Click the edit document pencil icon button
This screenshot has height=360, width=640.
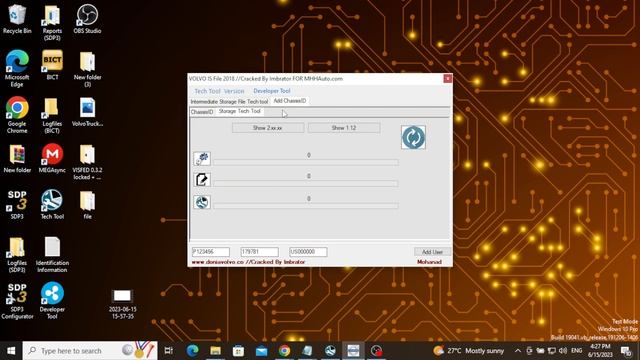[x=202, y=179]
